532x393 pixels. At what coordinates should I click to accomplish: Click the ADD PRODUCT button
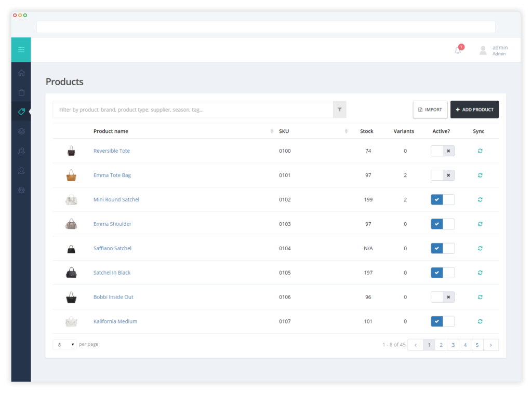[474, 110]
